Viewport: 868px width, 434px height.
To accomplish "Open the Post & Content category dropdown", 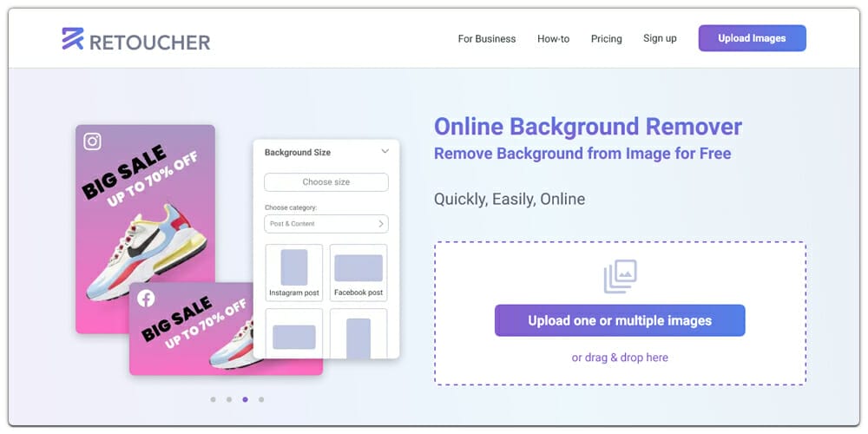I will coord(325,224).
